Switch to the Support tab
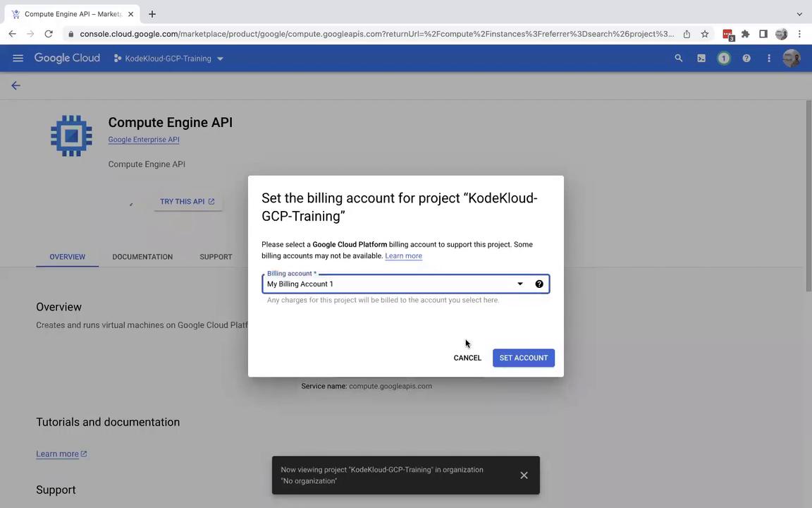Viewport: 812px width, 508px height. tap(216, 257)
